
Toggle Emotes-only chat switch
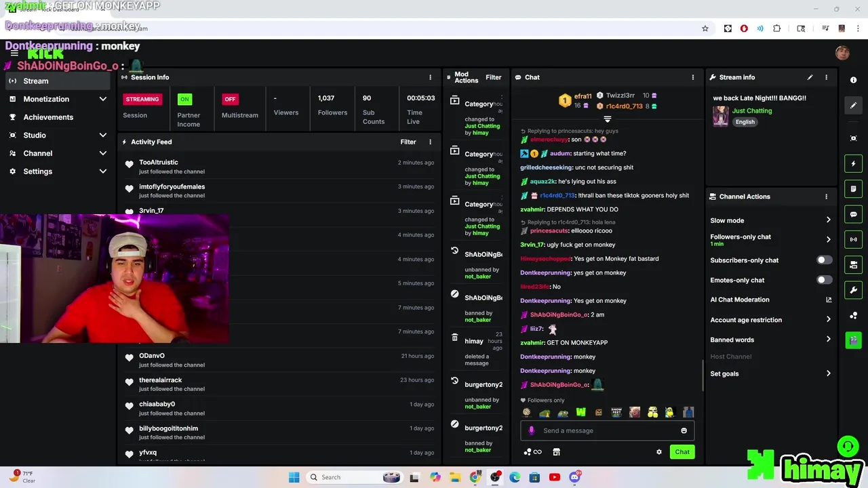click(x=824, y=280)
